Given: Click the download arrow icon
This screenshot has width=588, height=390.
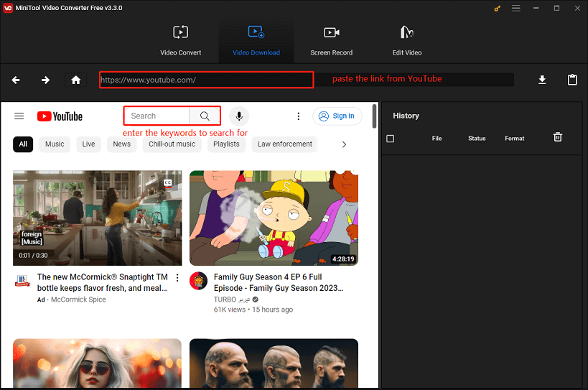Looking at the screenshot, I should pyautogui.click(x=542, y=80).
